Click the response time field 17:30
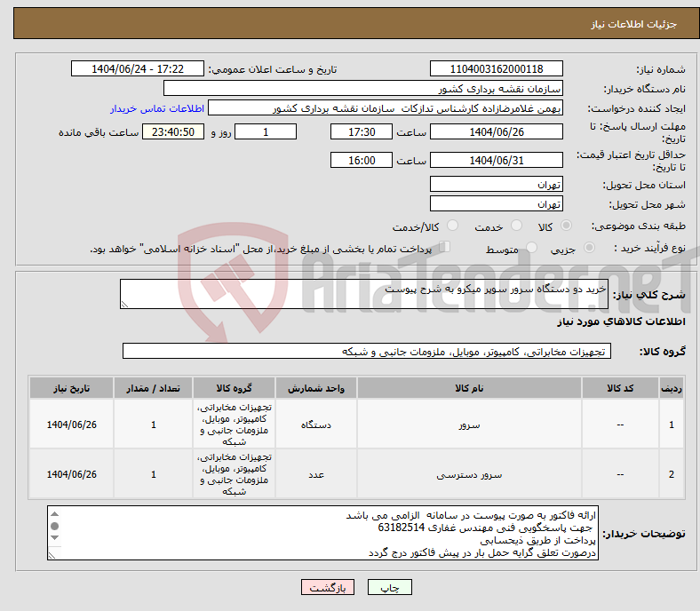 pos(362,132)
